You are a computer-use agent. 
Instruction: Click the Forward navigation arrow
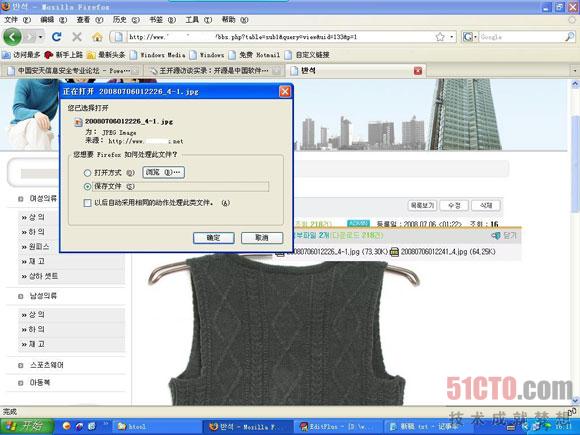click(x=30, y=37)
